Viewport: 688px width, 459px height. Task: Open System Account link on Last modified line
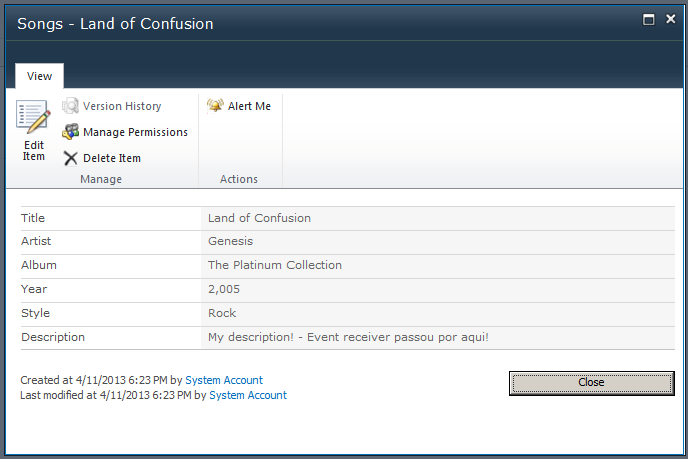(x=248, y=395)
